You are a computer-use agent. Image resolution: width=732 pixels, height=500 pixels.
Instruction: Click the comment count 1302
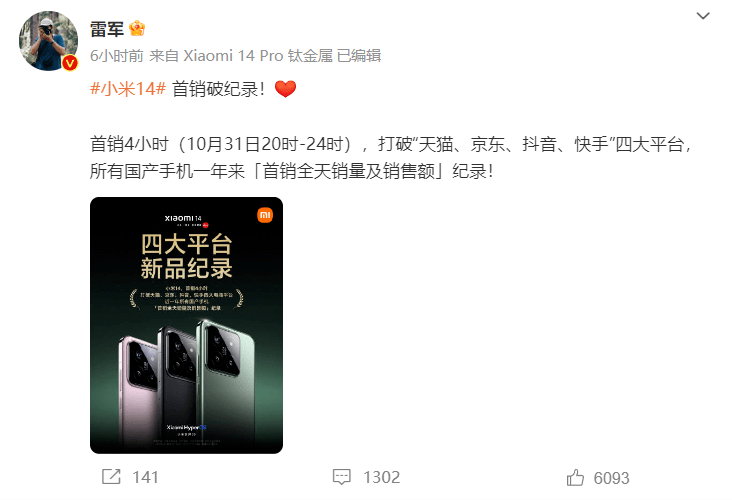pos(381,477)
